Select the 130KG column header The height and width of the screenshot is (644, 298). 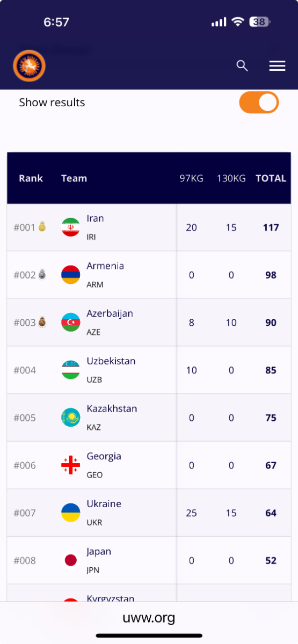(231, 179)
